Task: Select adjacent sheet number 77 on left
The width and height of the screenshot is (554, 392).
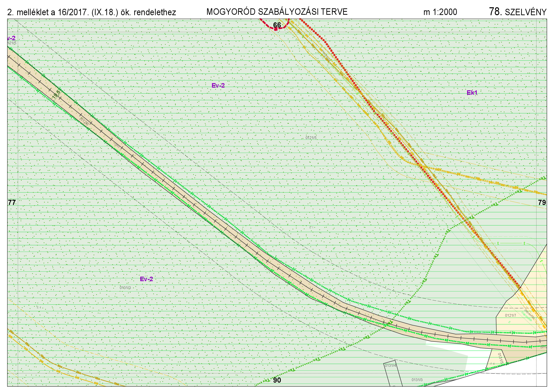Action: click(12, 202)
